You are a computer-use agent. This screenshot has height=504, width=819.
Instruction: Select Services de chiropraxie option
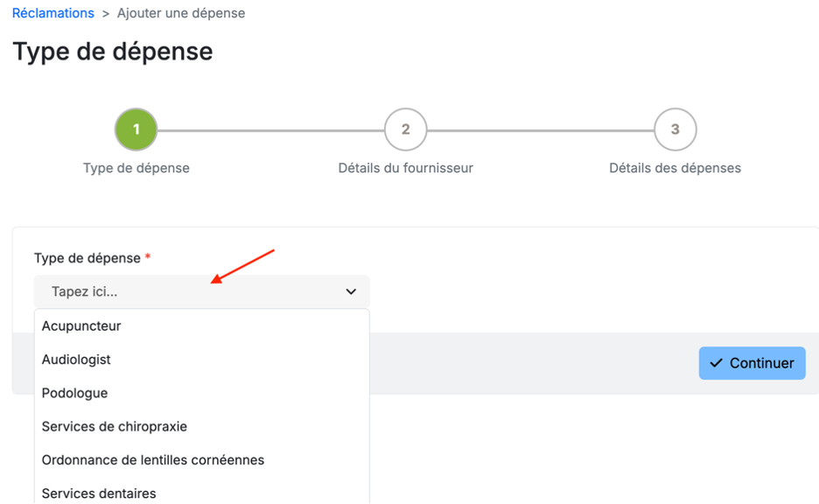pos(115,427)
